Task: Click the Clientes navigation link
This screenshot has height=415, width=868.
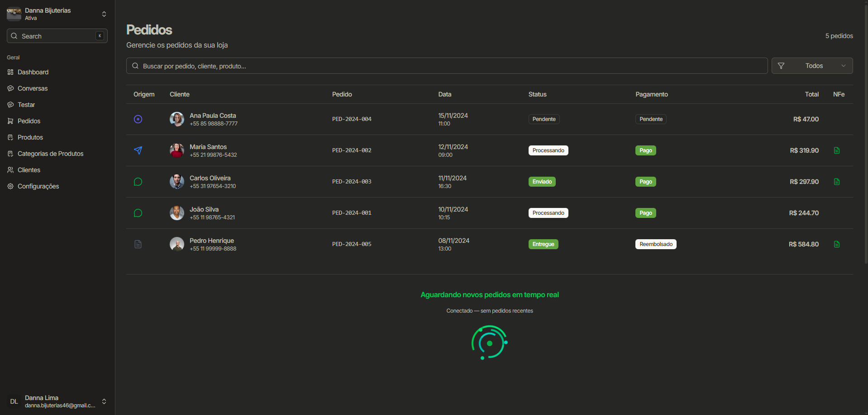Action: pyautogui.click(x=29, y=170)
